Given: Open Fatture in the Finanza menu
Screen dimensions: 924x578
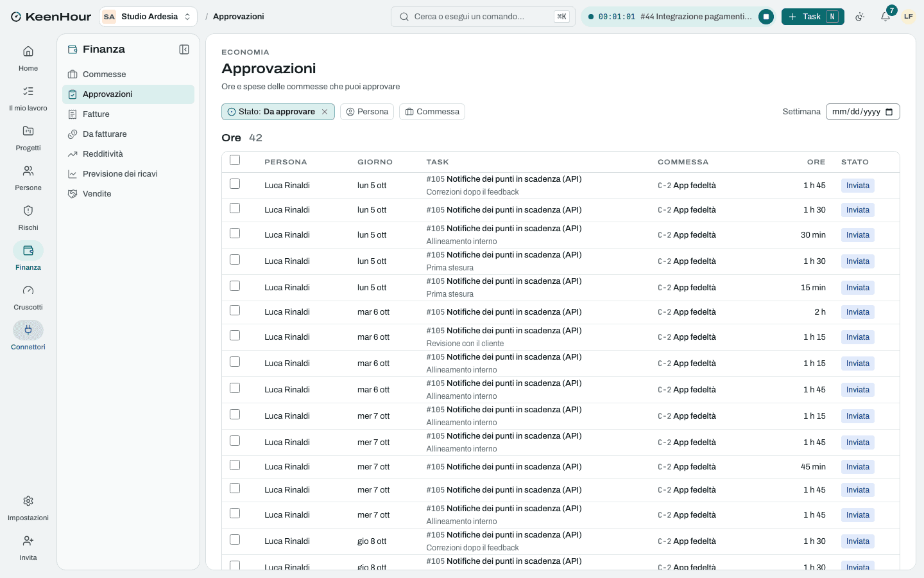Looking at the screenshot, I should [128, 114].
